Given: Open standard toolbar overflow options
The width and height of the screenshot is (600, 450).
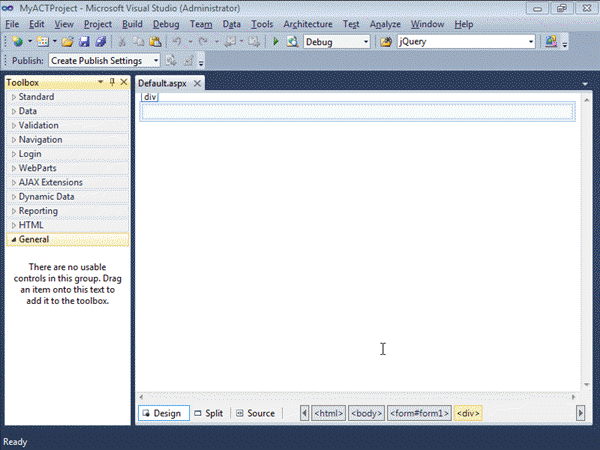Looking at the screenshot, I should pos(565,44).
